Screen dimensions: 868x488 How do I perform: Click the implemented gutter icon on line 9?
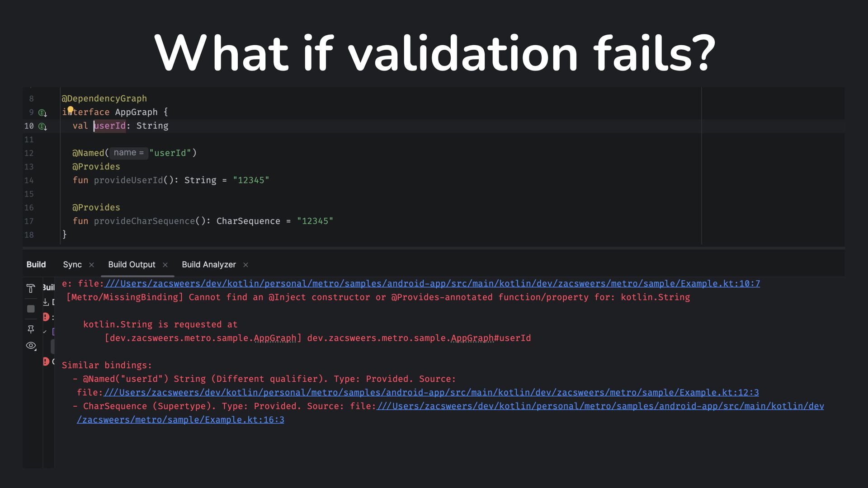(x=42, y=113)
